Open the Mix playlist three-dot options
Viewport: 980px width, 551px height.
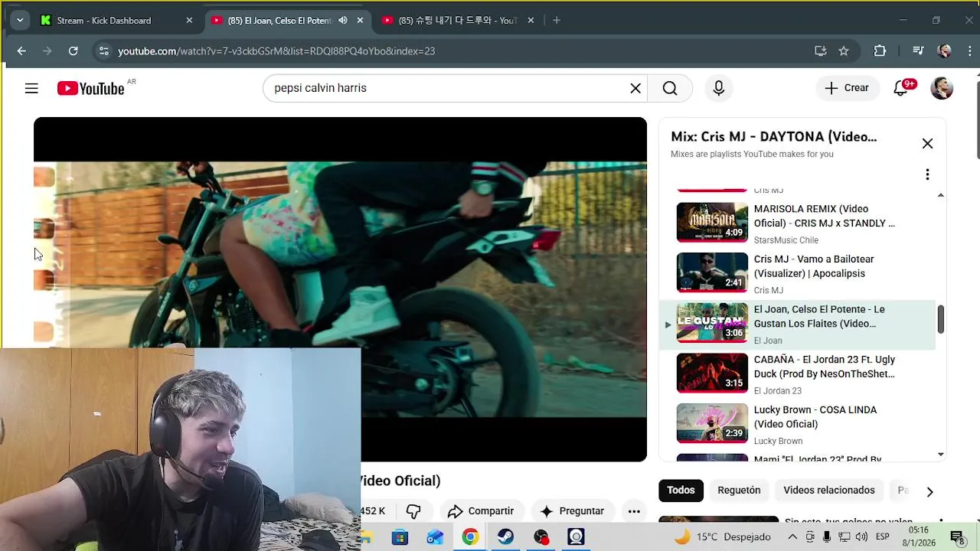pos(927,174)
